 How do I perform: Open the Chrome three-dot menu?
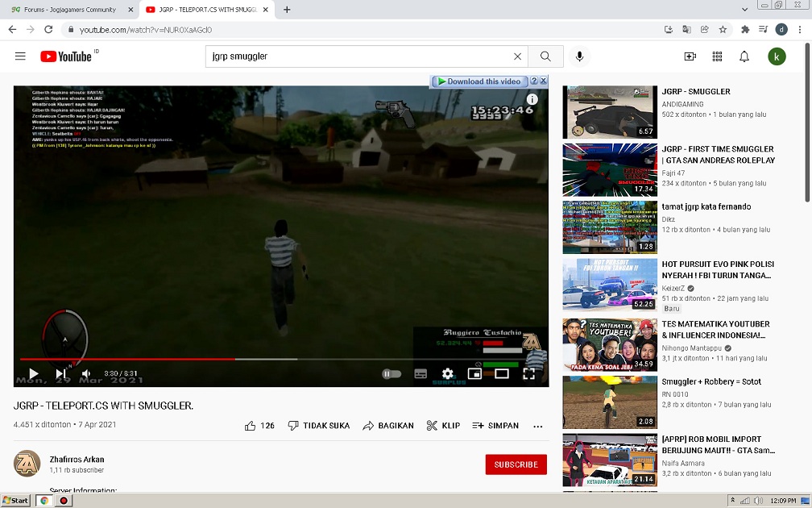[x=800, y=30]
